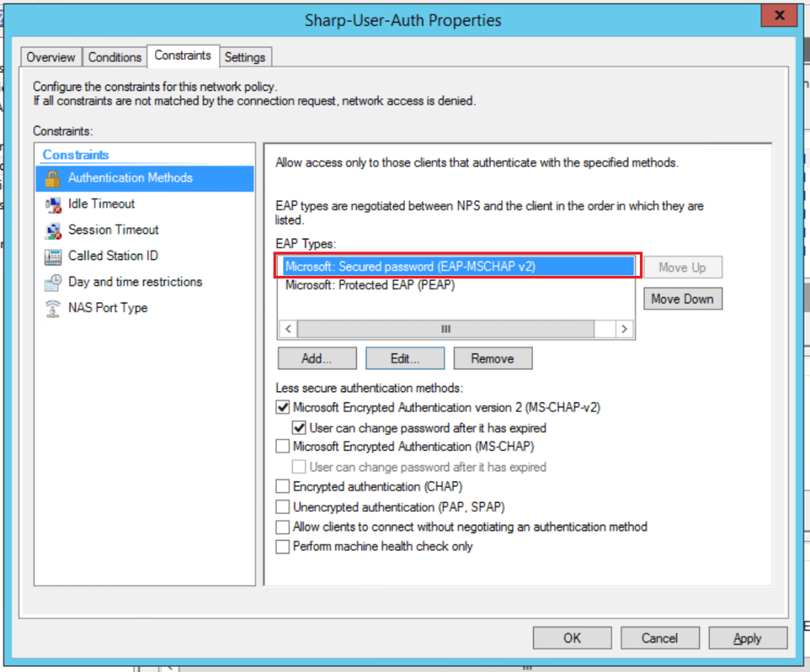Switch to the Overview tab
The height and width of the screenshot is (672, 810).
(x=51, y=58)
